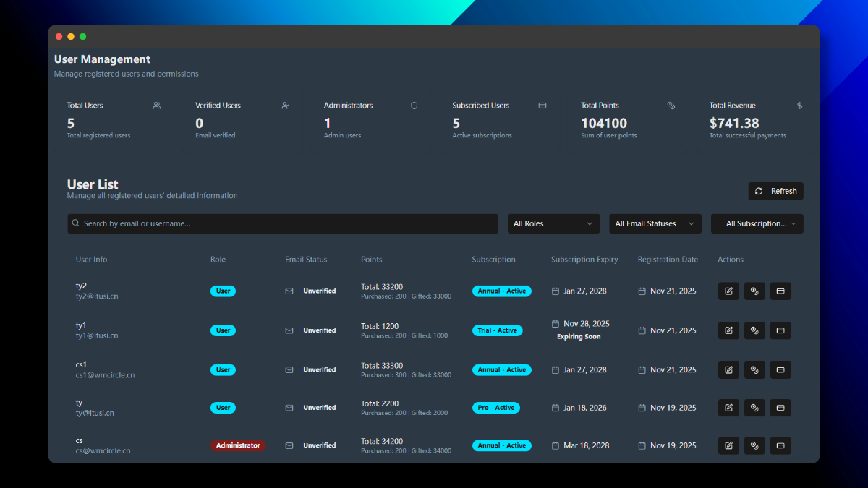Select the Points column header
Screen dimensions: 868x488
click(371, 259)
